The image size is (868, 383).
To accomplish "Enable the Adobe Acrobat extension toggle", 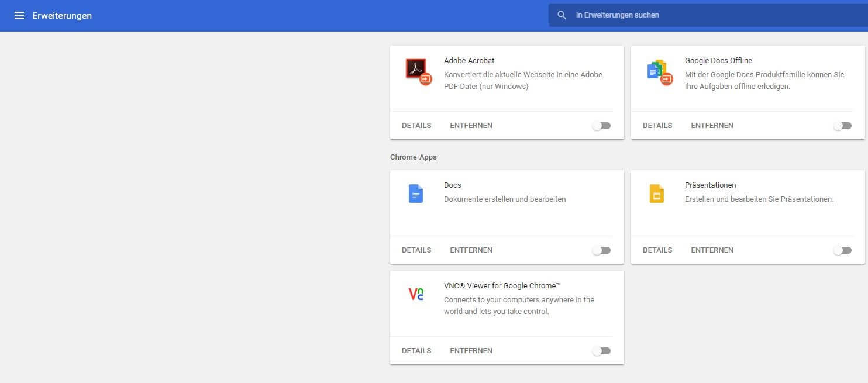I will point(601,126).
